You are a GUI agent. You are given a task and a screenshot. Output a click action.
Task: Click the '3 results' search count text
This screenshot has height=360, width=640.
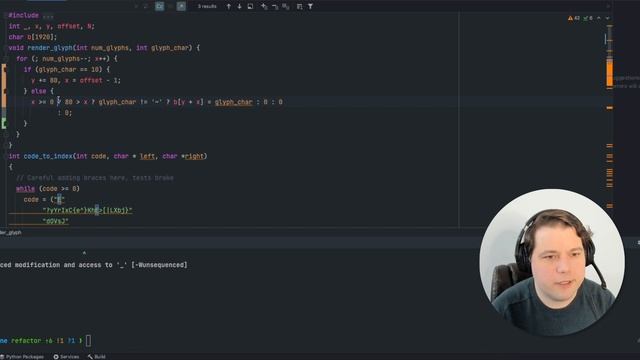pos(207,7)
